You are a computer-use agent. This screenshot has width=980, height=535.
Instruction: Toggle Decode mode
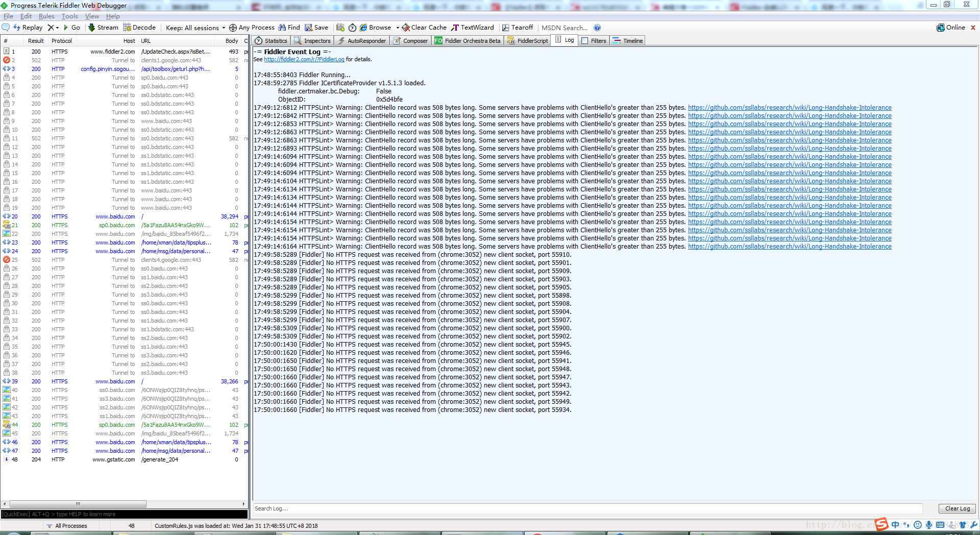(139, 28)
